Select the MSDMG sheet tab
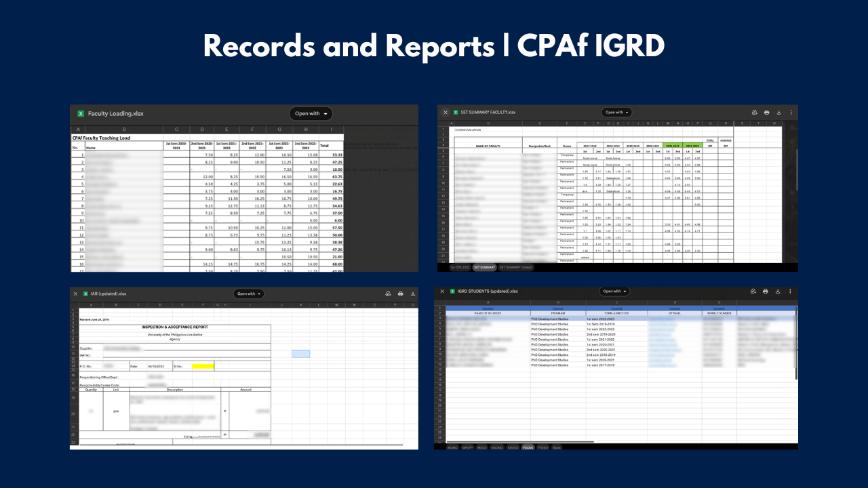The width and height of the screenshot is (868, 488). [497, 447]
